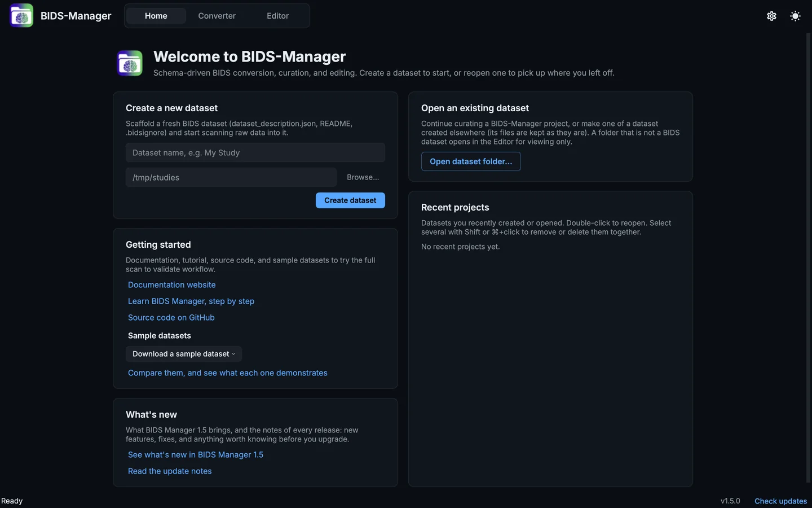Viewport: 812px width, 508px height.
Task: Focus the Dataset name input field
Action: 255,152
